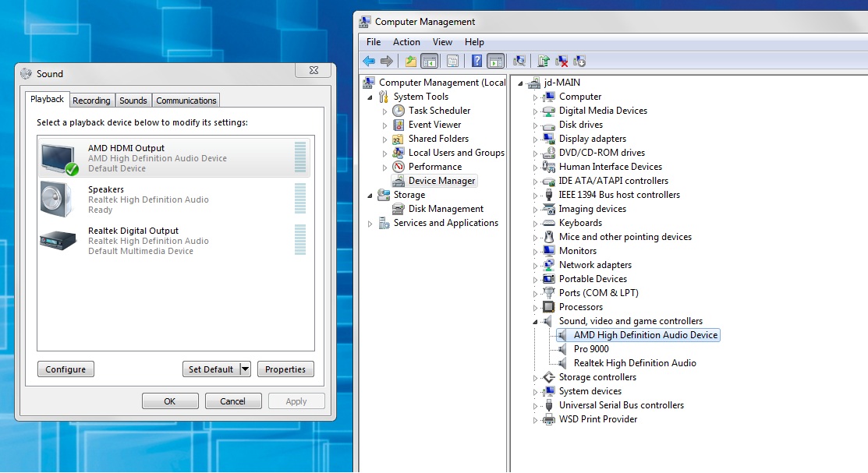Open the Action menu
The width and height of the screenshot is (868, 473).
(x=406, y=42)
